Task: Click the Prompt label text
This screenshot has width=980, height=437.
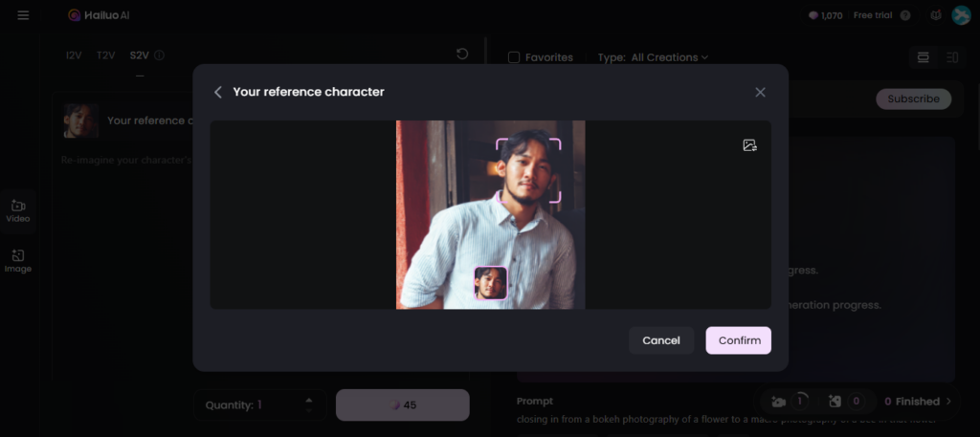Action: pos(535,401)
